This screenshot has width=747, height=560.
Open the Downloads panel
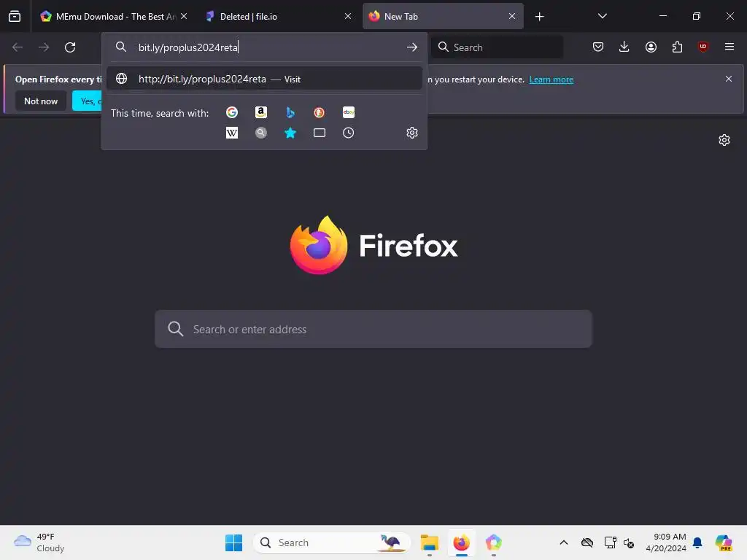tap(624, 47)
